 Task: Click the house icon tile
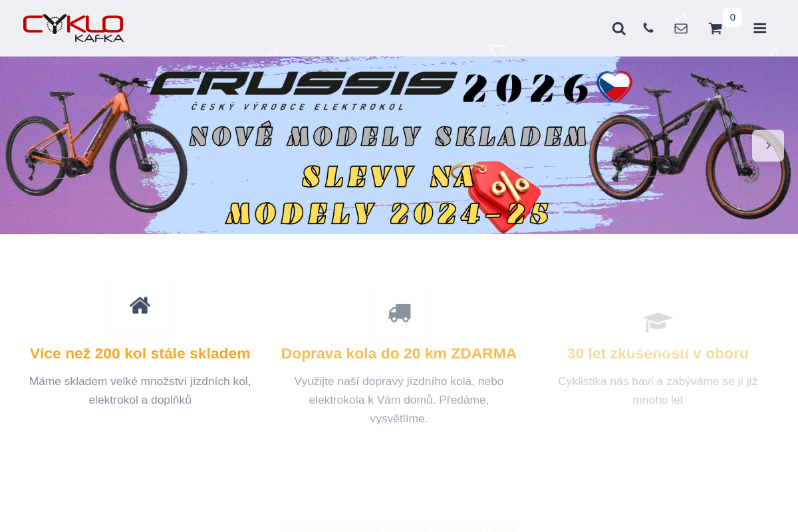click(140, 306)
